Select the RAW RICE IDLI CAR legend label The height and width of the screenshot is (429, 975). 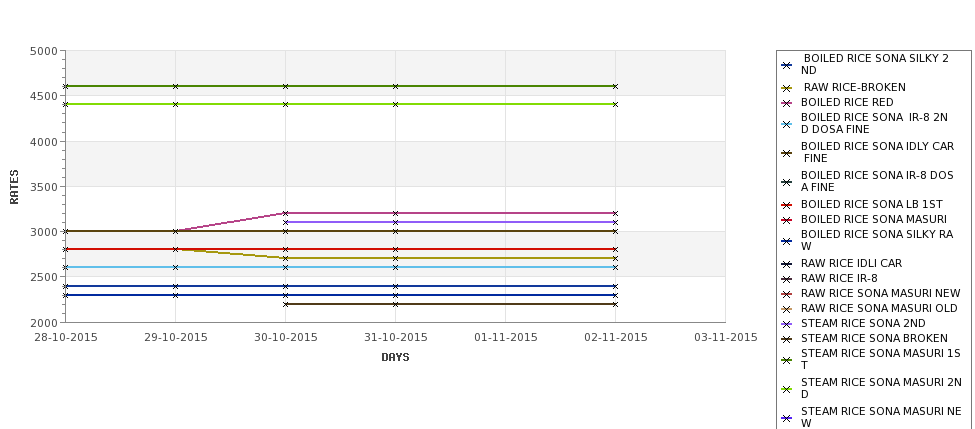pos(851,264)
